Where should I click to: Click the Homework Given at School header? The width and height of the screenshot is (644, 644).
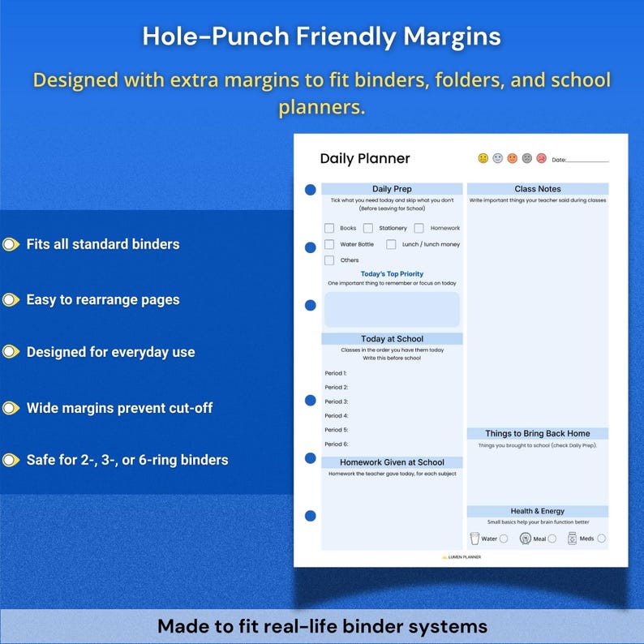coord(392,462)
